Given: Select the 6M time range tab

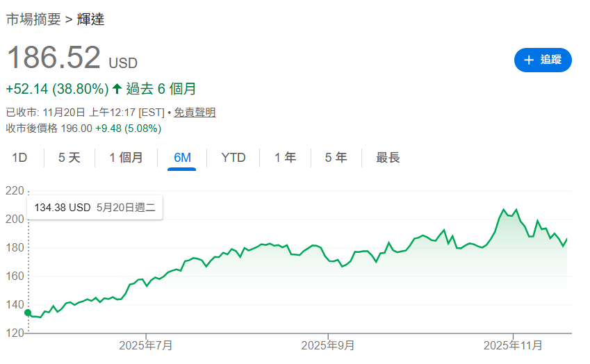Looking at the screenshot, I should tap(182, 158).
